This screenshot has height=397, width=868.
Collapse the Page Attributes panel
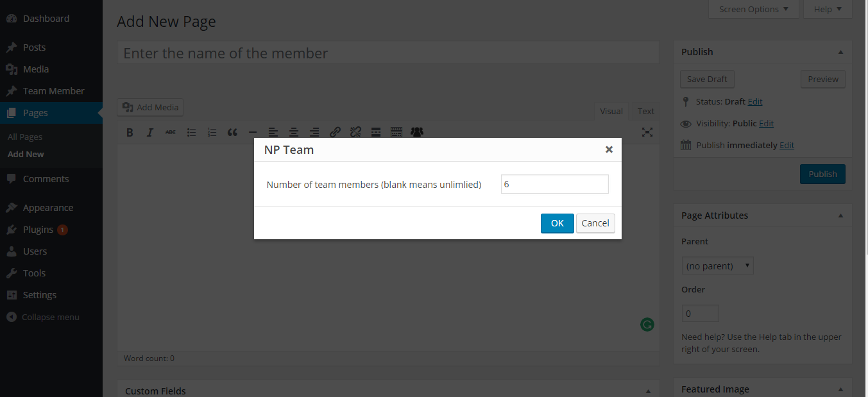(x=840, y=215)
